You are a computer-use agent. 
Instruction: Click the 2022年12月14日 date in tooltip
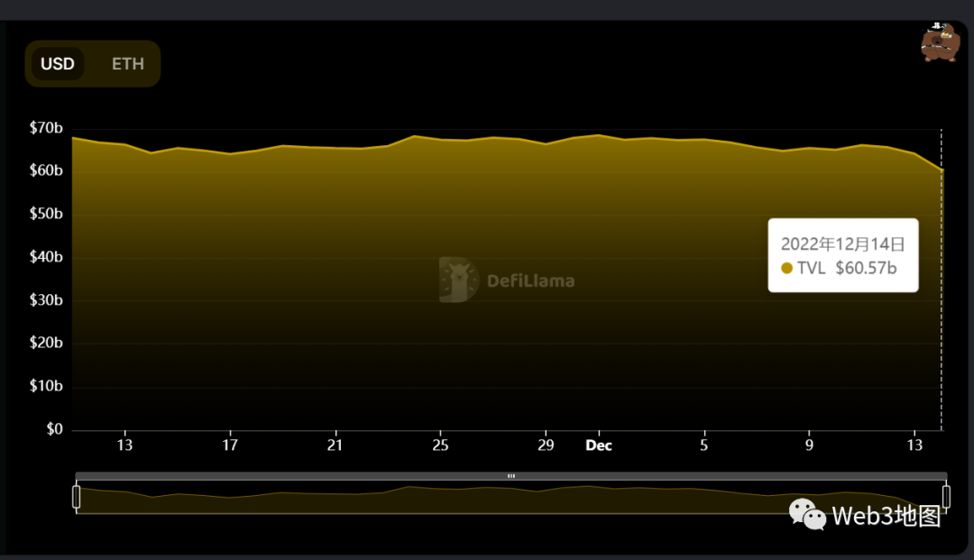[842, 243]
